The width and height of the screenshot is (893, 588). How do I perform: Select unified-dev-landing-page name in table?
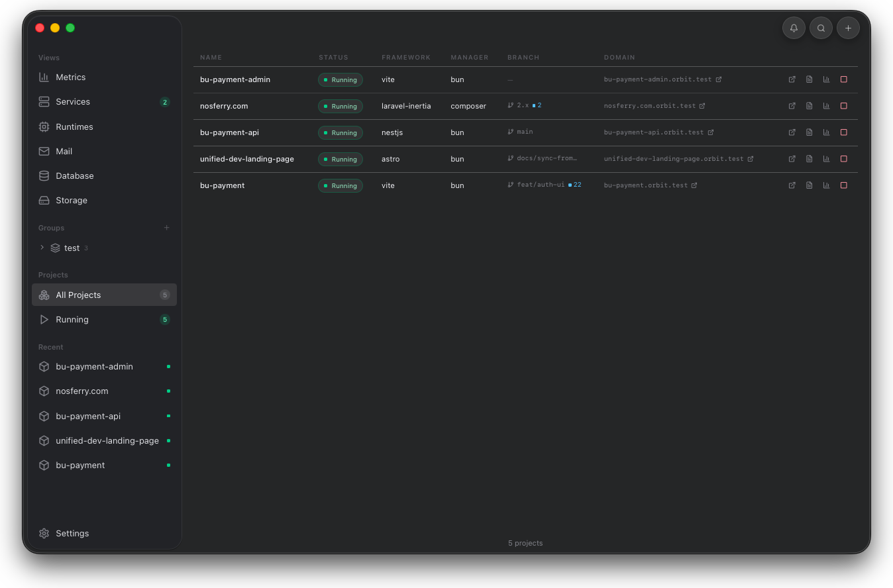[x=247, y=159]
